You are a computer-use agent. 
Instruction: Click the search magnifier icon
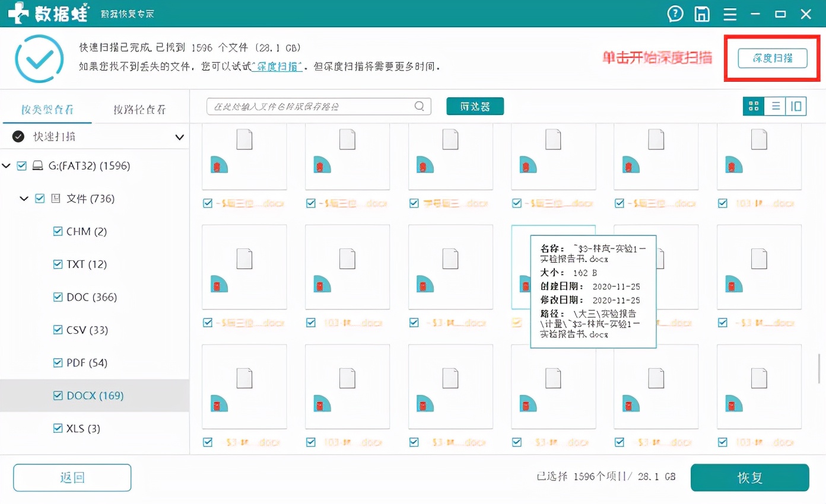coord(419,106)
